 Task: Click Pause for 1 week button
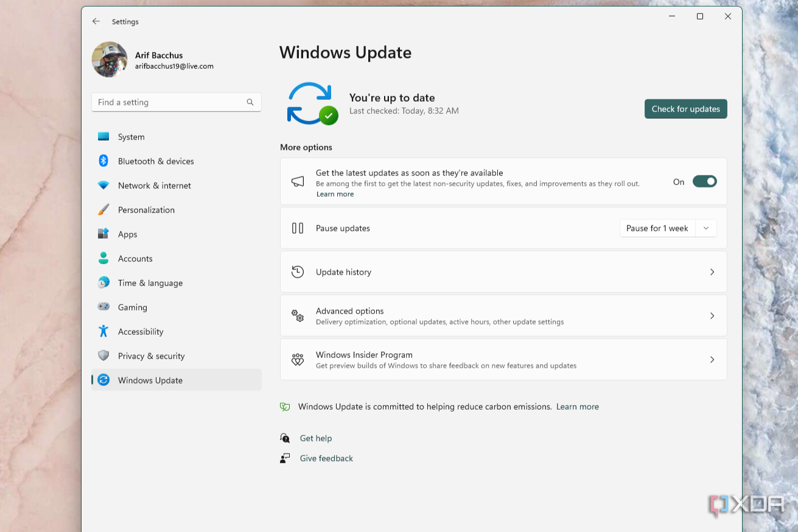pyautogui.click(x=657, y=228)
